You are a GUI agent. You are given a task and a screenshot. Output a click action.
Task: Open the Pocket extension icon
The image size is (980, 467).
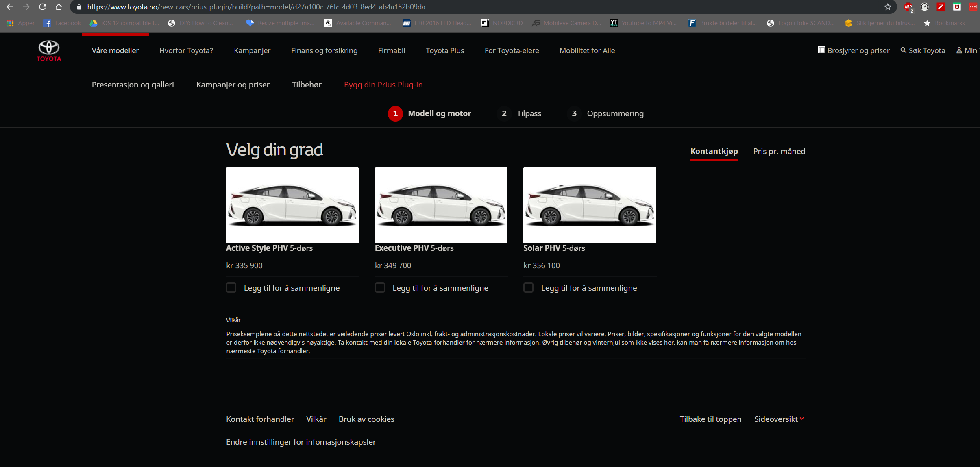pos(957,7)
